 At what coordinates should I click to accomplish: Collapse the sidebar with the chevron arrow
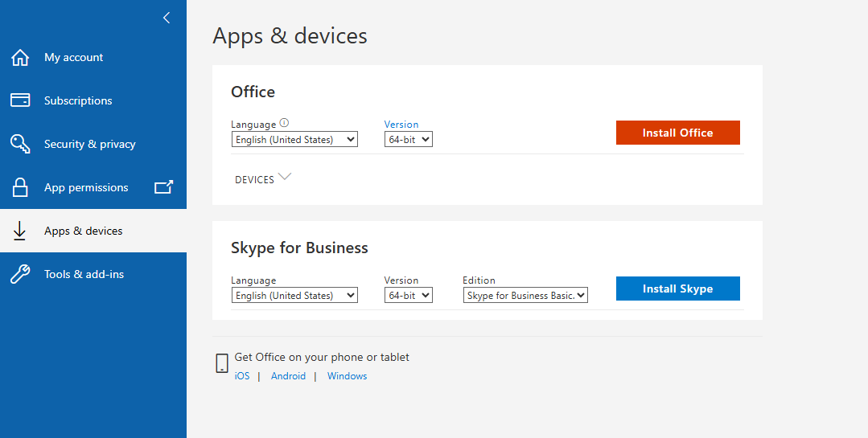(166, 18)
